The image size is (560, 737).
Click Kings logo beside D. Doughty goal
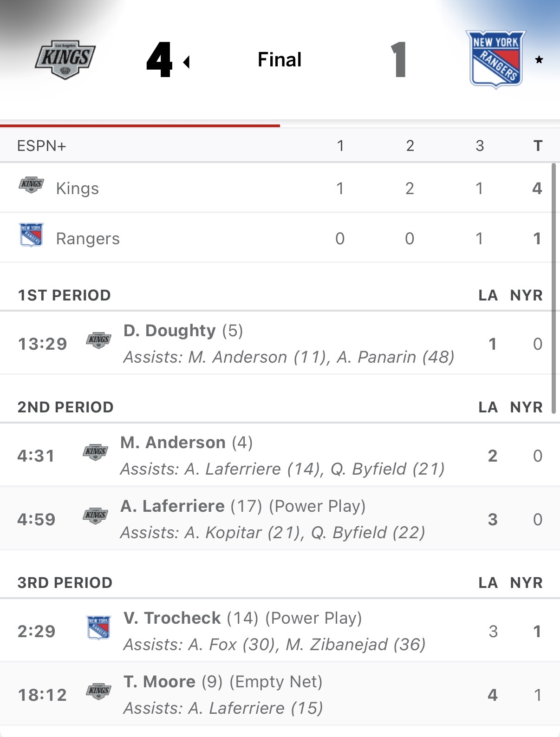pos(98,340)
